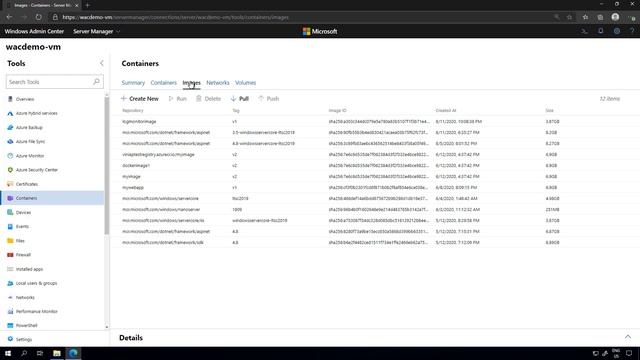Viewport: 640px width, 360px height.
Task: Open the settings gear in header
Action: coord(617,31)
